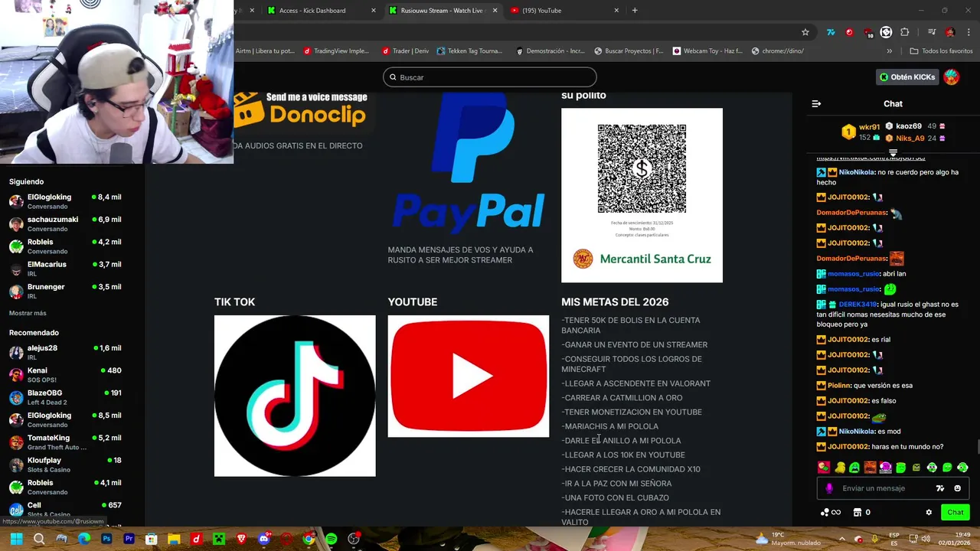Open the Chrome three-dot menu
The height and width of the screenshot is (551, 980).
click(x=969, y=32)
